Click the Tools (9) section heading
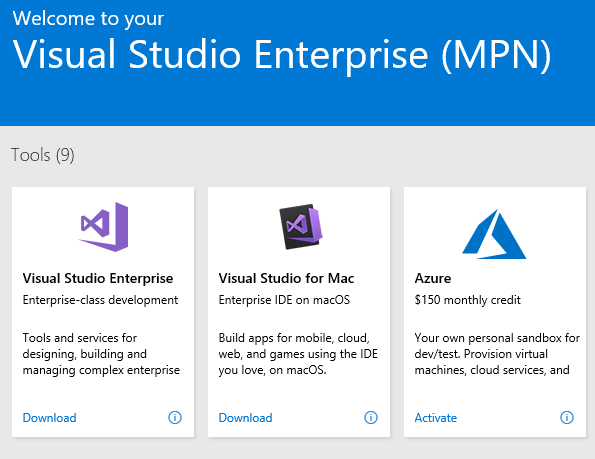 point(43,155)
